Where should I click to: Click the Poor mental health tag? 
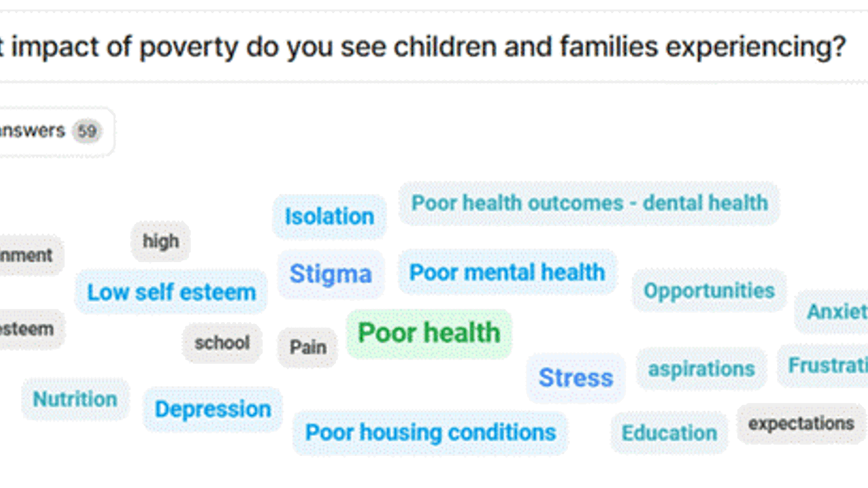click(507, 272)
